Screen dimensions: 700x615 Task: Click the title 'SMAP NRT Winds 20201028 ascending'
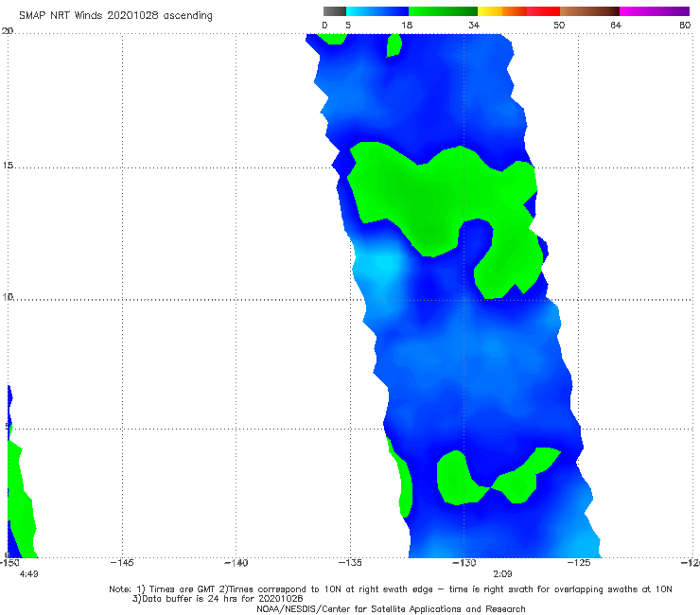pyautogui.click(x=115, y=15)
